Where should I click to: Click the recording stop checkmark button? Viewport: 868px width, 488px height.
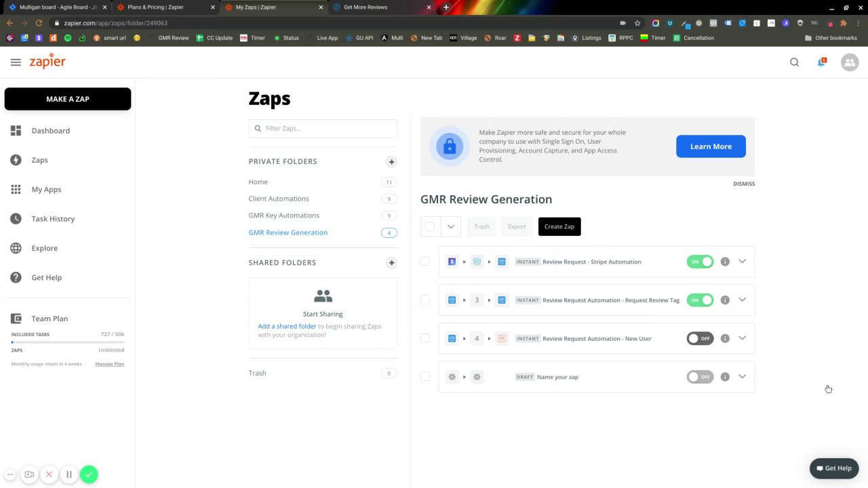click(89, 474)
